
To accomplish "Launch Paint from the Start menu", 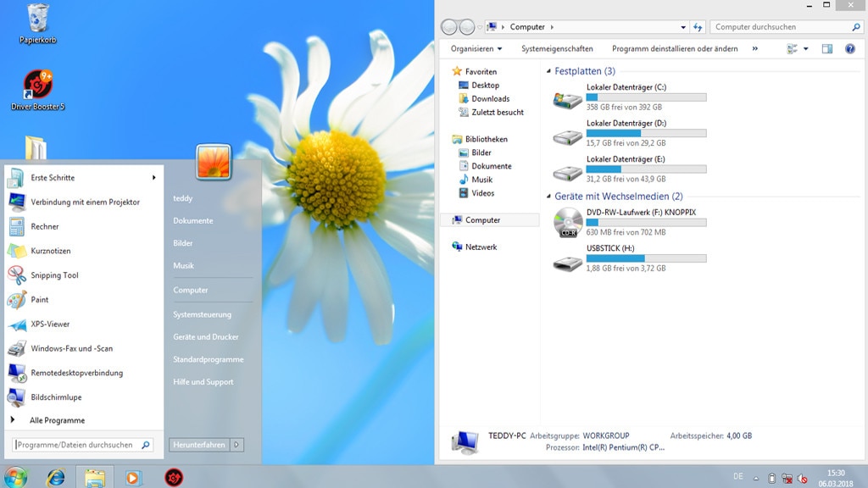I will coord(38,299).
